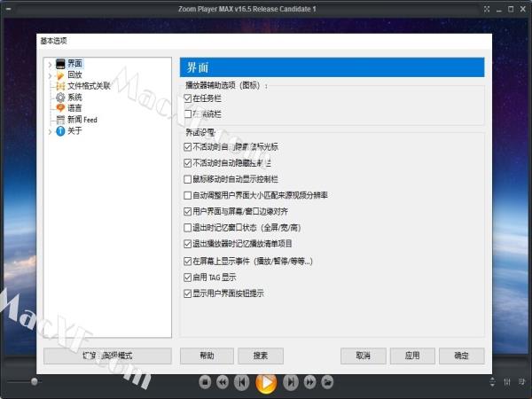Expand the 界面 tree node arrow
The width and height of the screenshot is (532, 399).
(50, 65)
